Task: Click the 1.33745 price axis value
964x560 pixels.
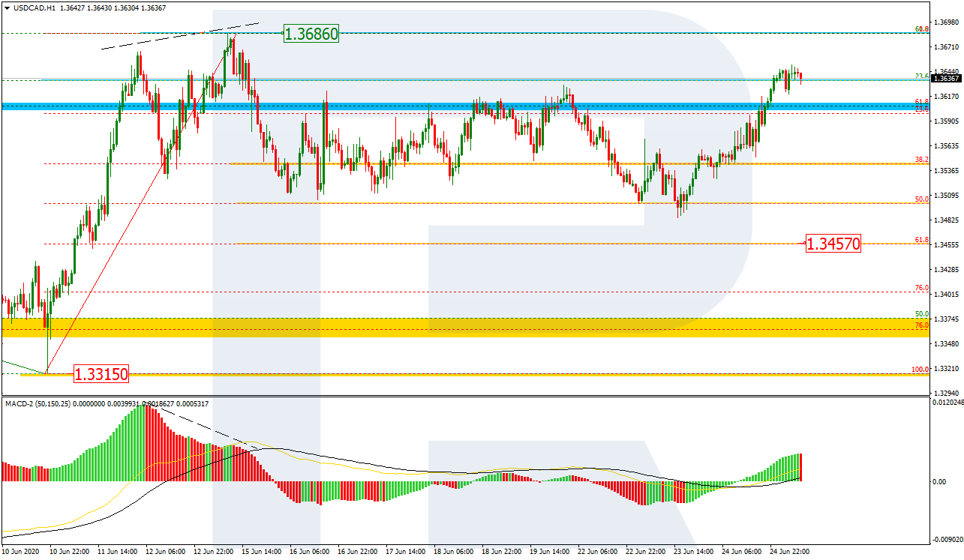Action: pyautogui.click(x=947, y=319)
